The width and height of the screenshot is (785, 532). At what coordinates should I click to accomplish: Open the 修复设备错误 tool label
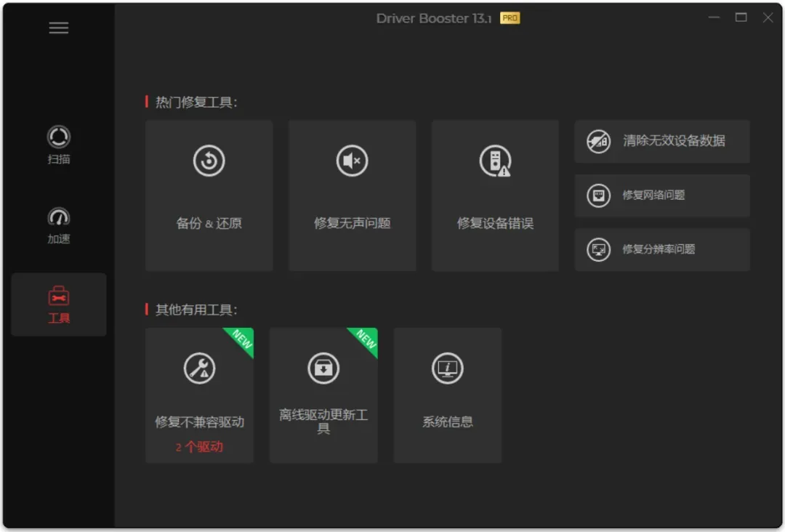pyautogui.click(x=495, y=223)
